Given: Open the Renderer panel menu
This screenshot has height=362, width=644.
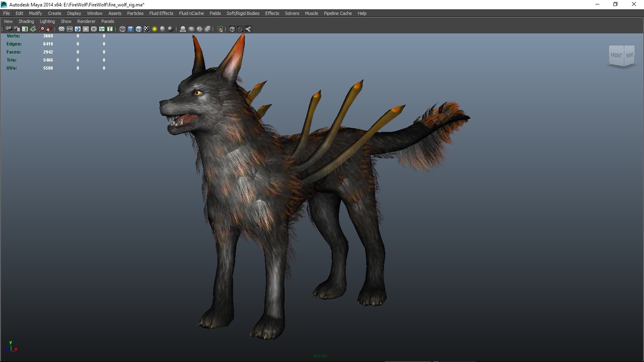Looking at the screenshot, I should (86, 21).
